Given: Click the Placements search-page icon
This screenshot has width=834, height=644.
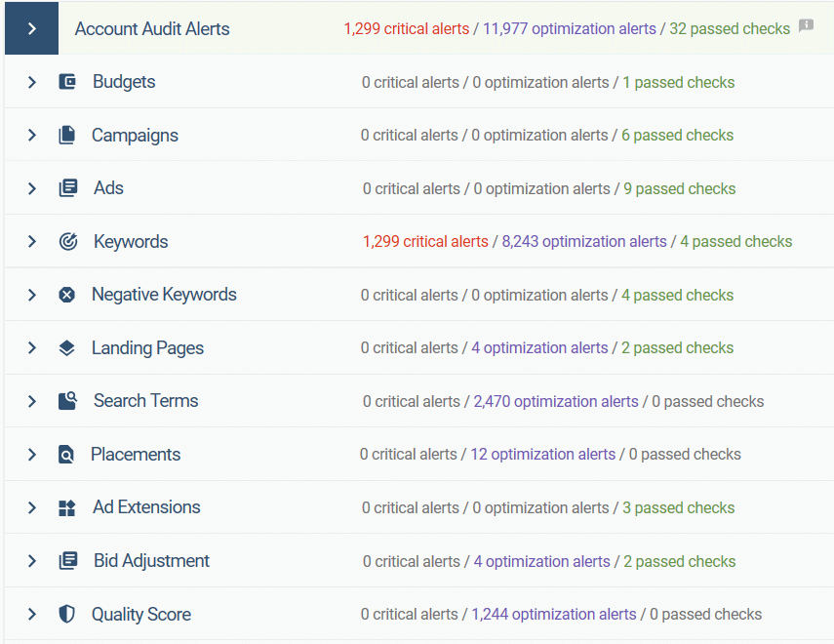Looking at the screenshot, I should click(66, 455).
